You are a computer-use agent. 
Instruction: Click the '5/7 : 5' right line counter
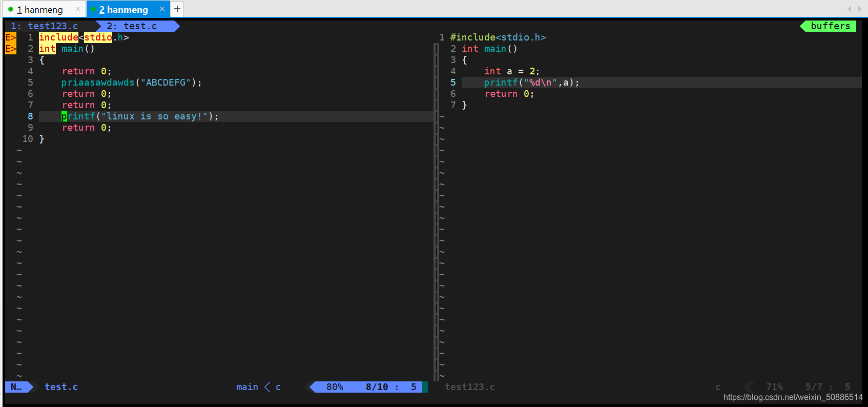click(828, 387)
